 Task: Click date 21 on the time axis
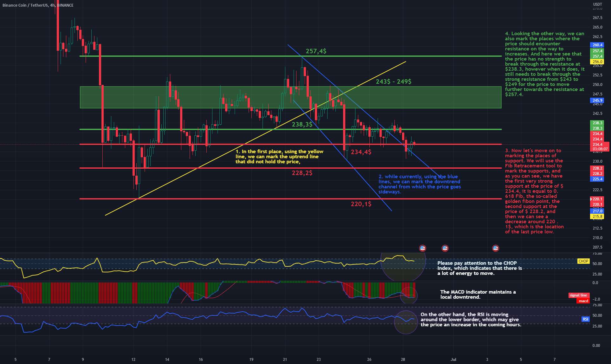[285, 360]
